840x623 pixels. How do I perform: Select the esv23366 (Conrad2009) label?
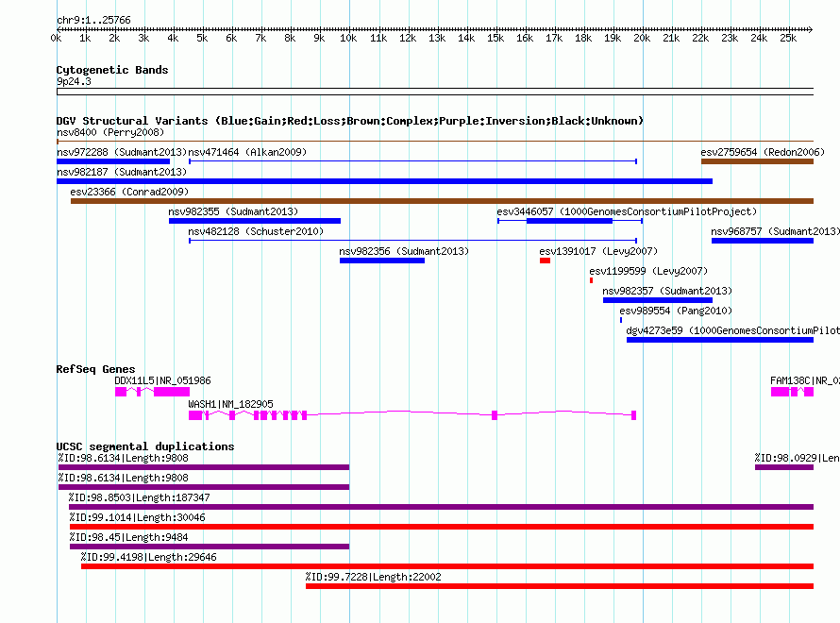click(129, 192)
